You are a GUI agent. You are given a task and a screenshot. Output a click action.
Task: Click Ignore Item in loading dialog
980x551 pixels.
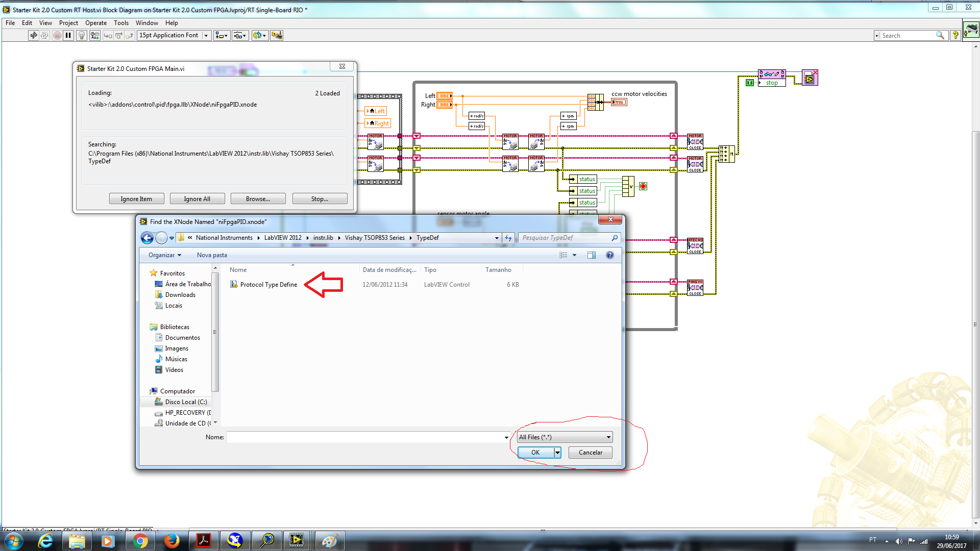point(136,199)
